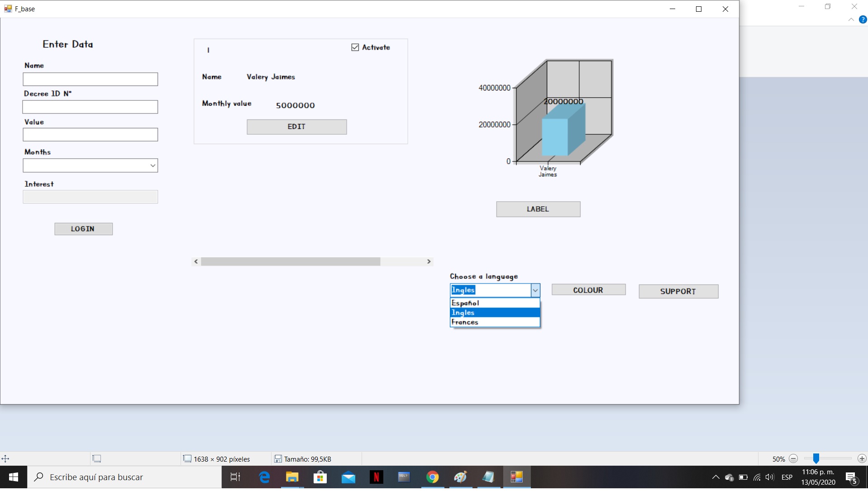This screenshot has height=491, width=868.
Task: Uncheck the Activate checkbox
Action: tap(355, 47)
